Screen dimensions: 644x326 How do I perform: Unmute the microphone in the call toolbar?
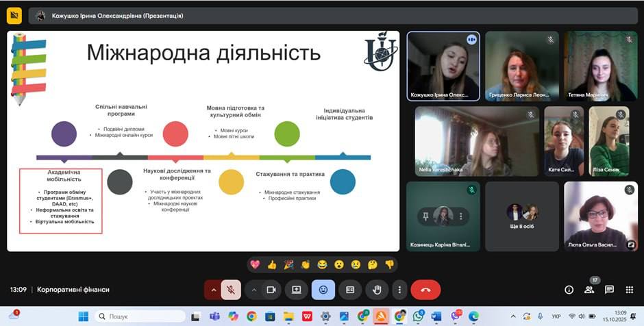pos(231,290)
